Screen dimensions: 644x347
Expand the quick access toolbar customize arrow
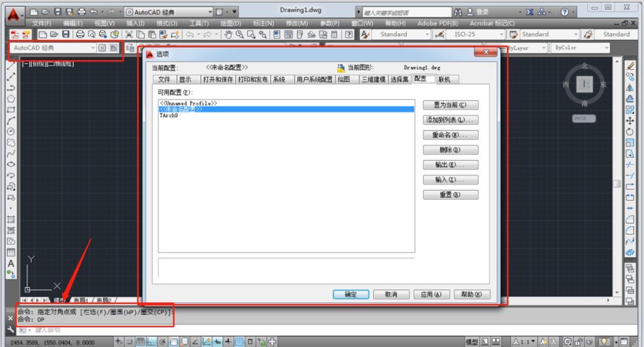click(234, 12)
